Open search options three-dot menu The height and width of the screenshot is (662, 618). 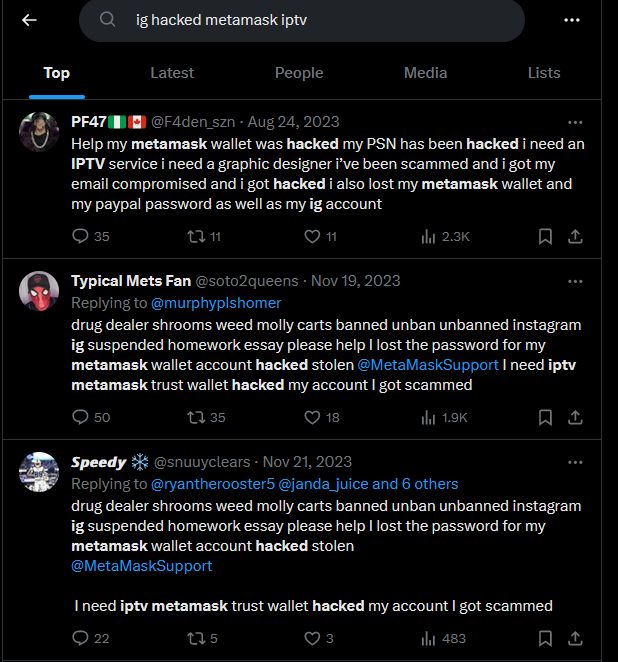point(572,20)
